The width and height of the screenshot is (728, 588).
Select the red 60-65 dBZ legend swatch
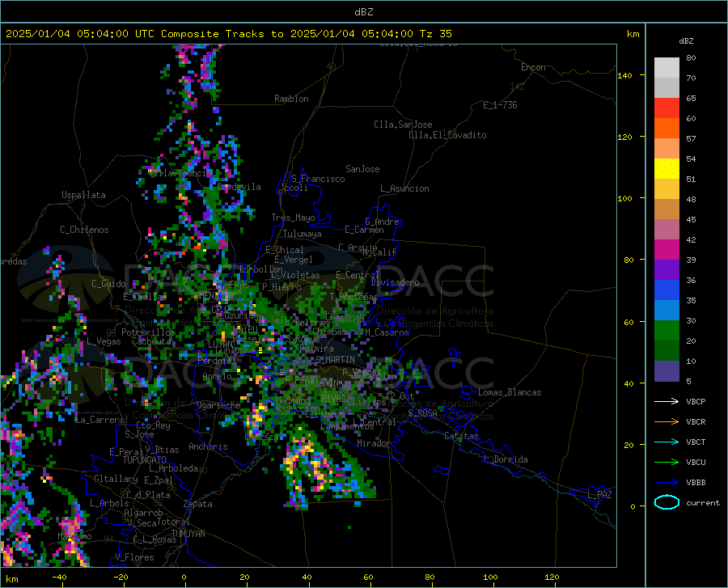(667, 108)
